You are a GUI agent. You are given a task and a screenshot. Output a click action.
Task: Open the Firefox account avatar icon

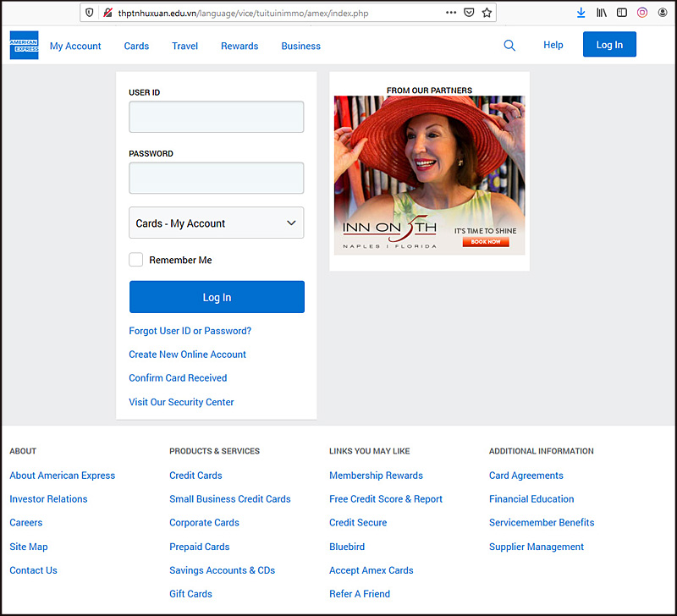(663, 13)
